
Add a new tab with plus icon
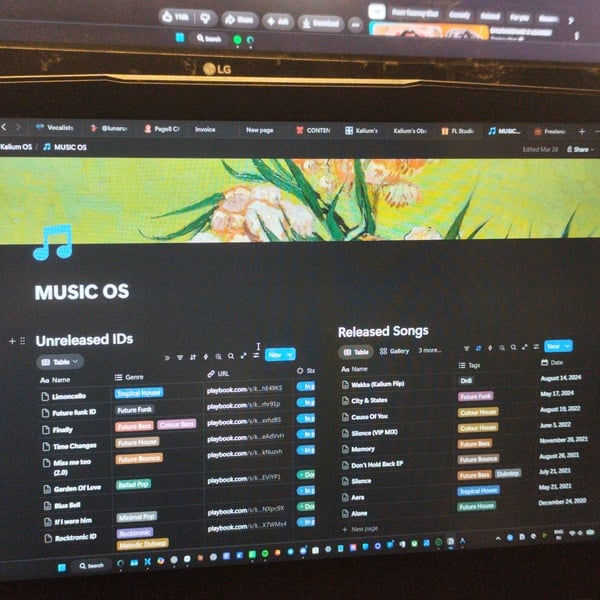click(x=582, y=132)
